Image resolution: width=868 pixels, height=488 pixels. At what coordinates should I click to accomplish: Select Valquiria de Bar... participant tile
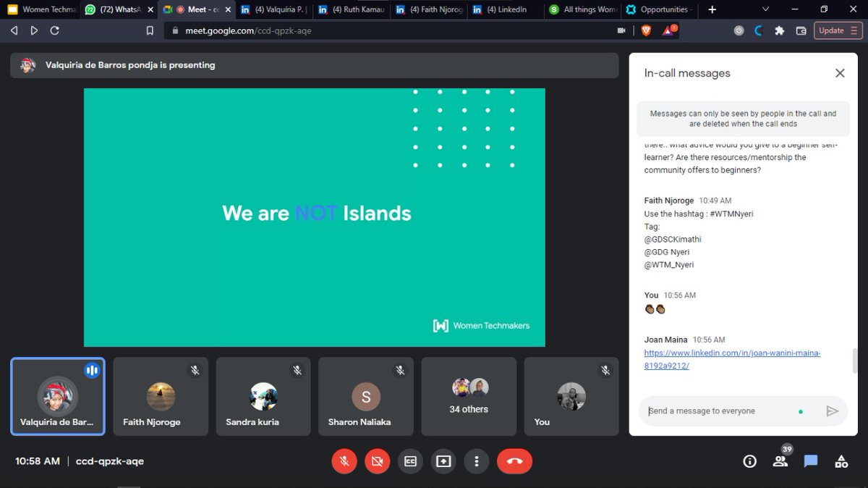[58, 396]
